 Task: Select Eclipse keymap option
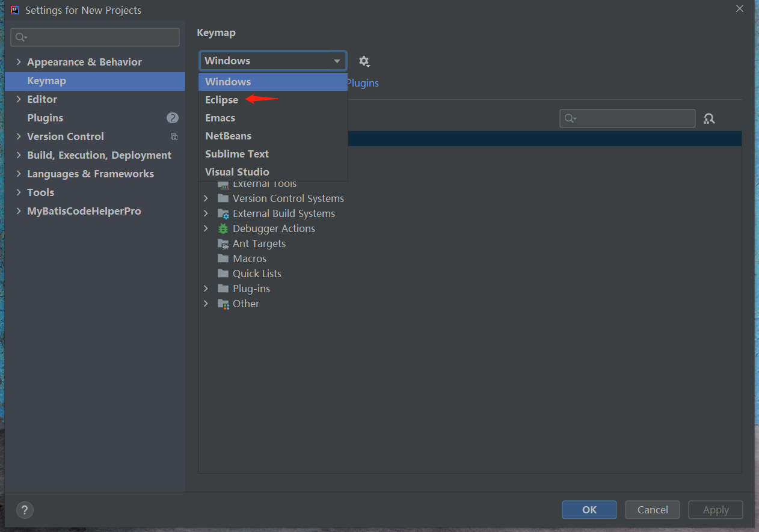[x=273, y=100]
